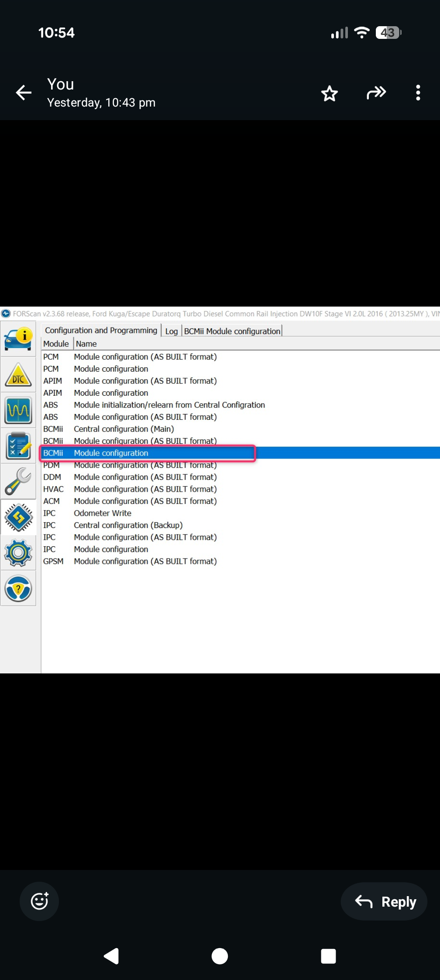Viewport: 440px width, 980px height.
Task: Forward the image with the arrow icon
Action: point(376,93)
